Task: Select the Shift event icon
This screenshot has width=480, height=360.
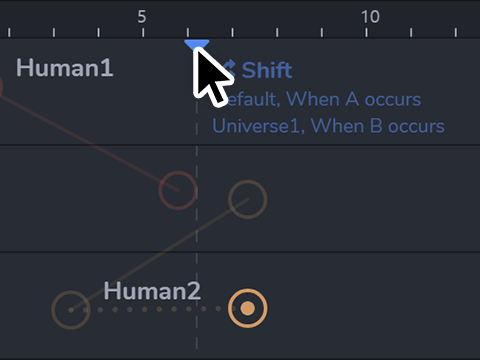Action: 230,69
